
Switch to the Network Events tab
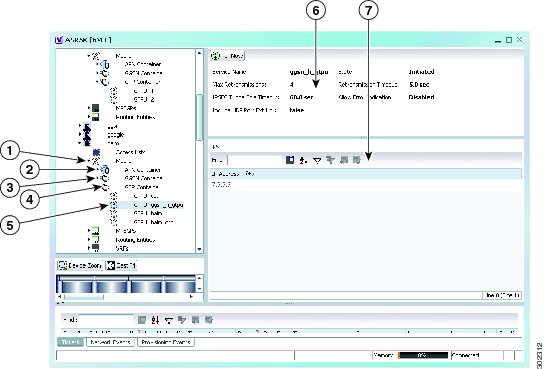click(110, 342)
